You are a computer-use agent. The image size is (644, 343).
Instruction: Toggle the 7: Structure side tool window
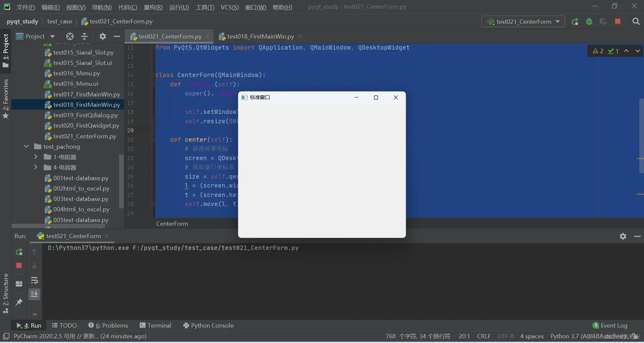(6, 293)
